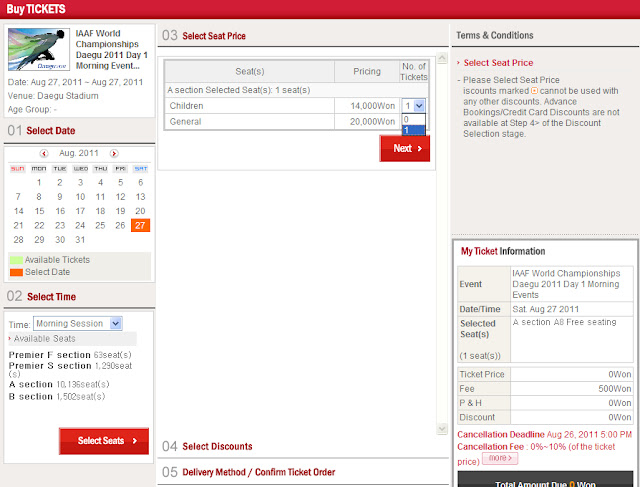Go to next month in the calendar
This screenshot has height=487, width=640.
click(x=114, y=153)
